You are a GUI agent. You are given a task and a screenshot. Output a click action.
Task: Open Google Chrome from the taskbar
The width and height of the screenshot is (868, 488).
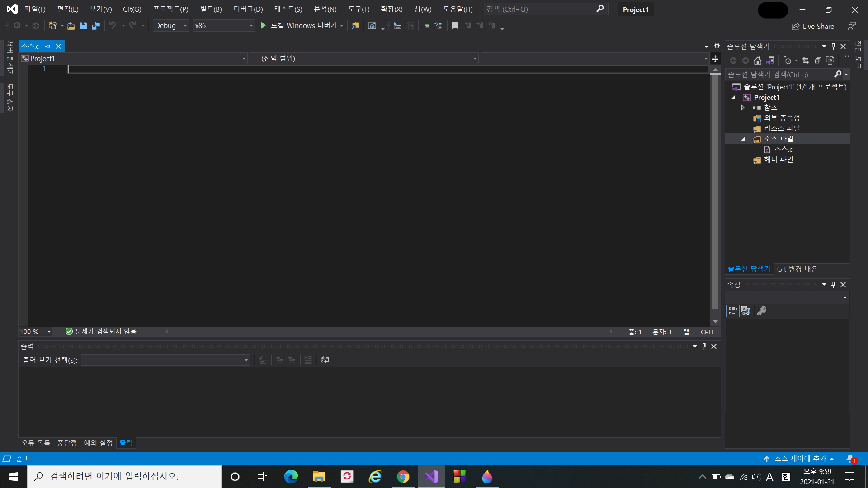(x=403, y=477)
